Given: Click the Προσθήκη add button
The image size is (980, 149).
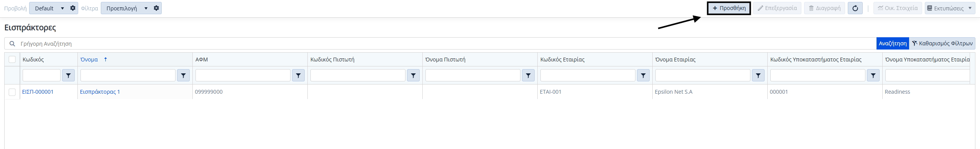Looking at the screenshot, I should coord(729,8).
